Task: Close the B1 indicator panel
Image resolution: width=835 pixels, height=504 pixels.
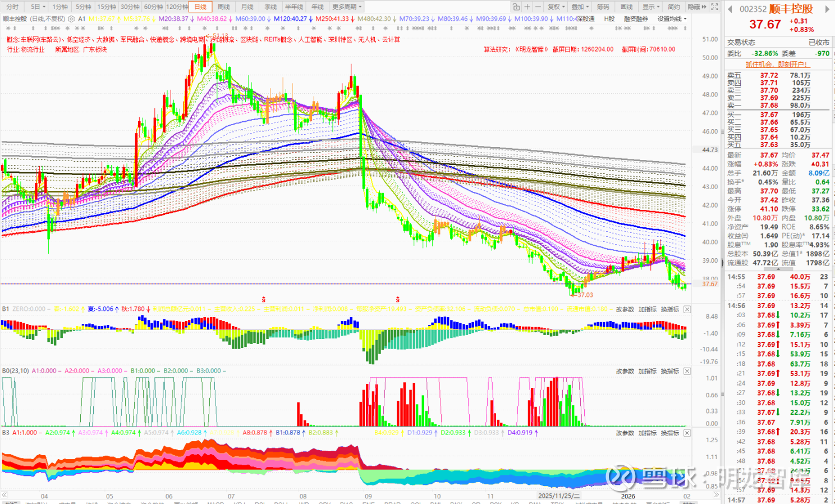Action: [687, 309]
